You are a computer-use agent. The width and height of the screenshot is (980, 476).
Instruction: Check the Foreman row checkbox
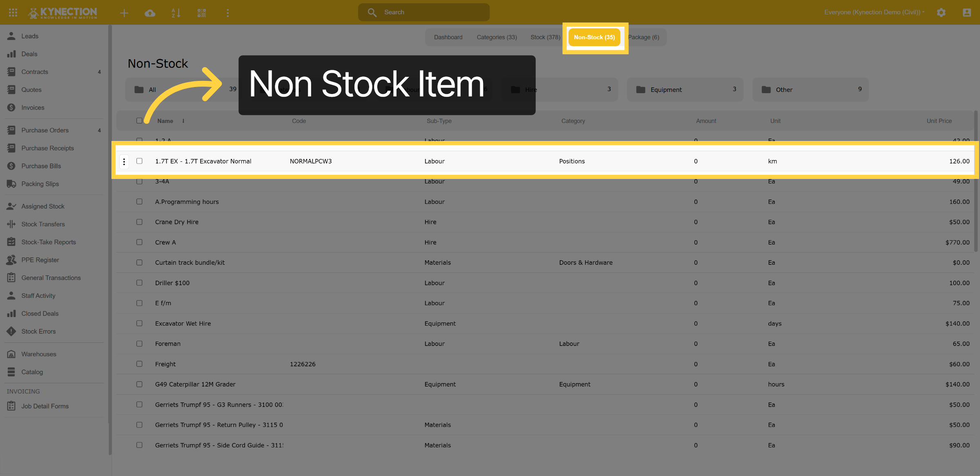pyautogui.click(x=139, y=344)
